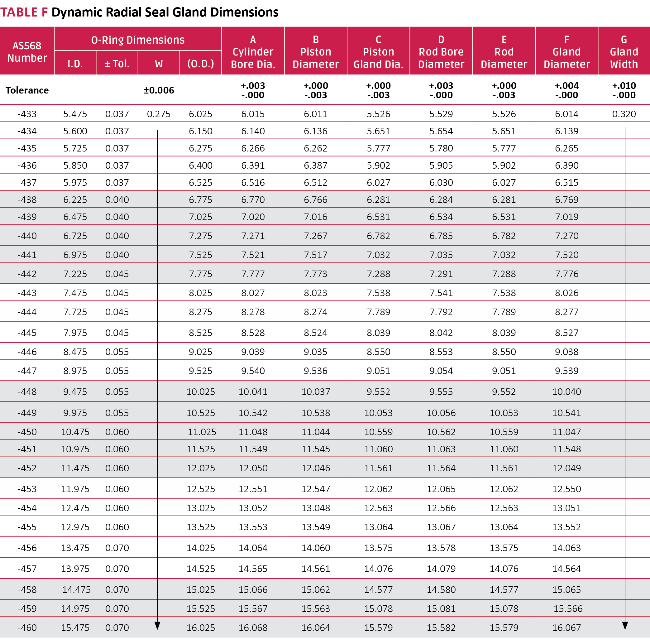Select the 0.320 gland width value
This screenshot has height=644, width=650.
(624, 114)
